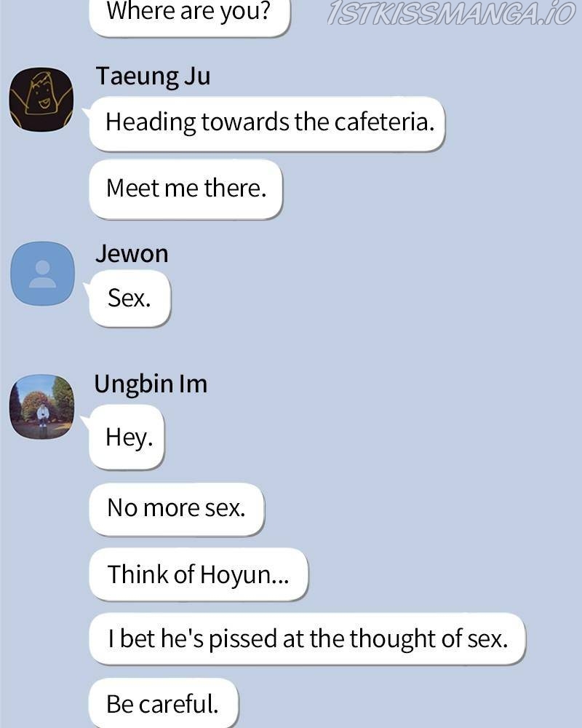582x728 pixels.
Task: Tap 'I bet he's pissed' message bubble
Action: [x=307, y=639]
